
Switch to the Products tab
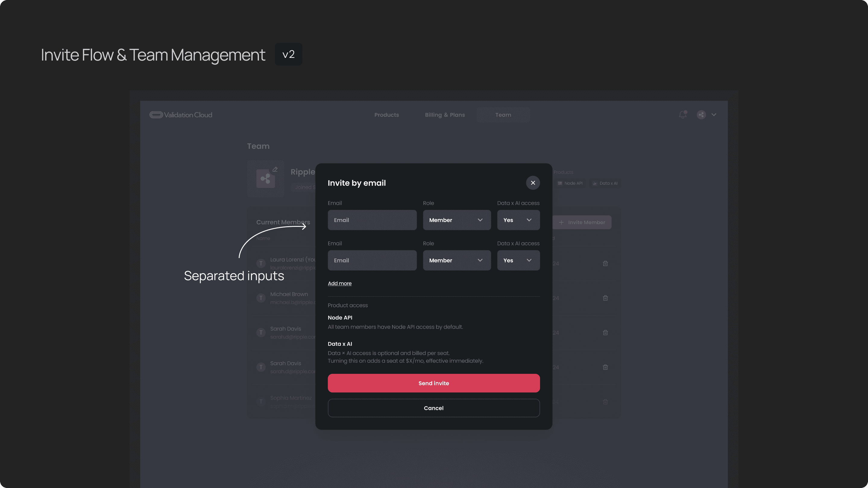click(x=386, y=115)
